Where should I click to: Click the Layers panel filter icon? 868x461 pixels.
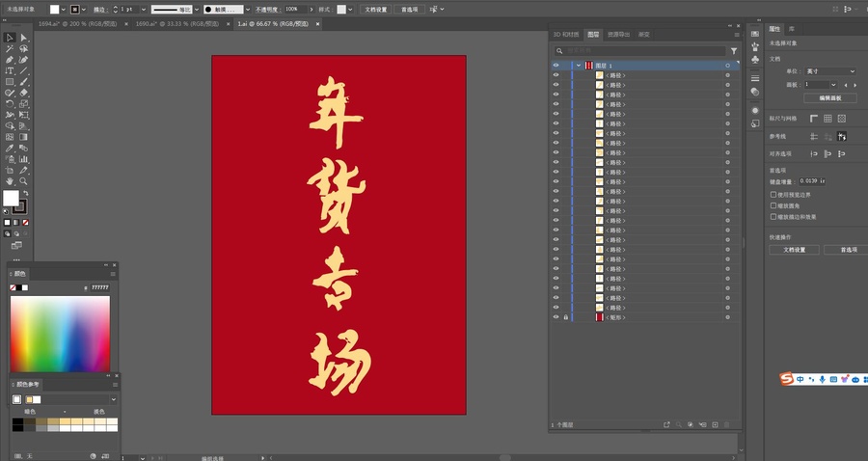[x=734, y=51]
